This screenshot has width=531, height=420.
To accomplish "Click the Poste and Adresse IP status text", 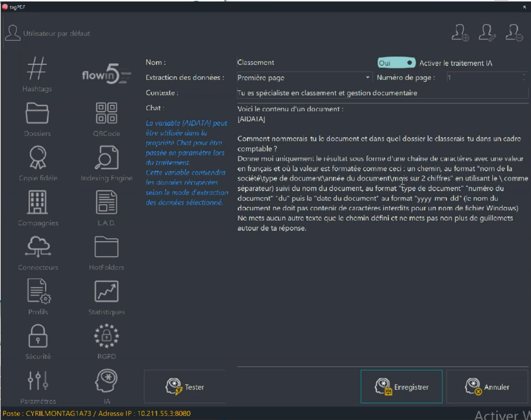I will [x=97, y=413].
